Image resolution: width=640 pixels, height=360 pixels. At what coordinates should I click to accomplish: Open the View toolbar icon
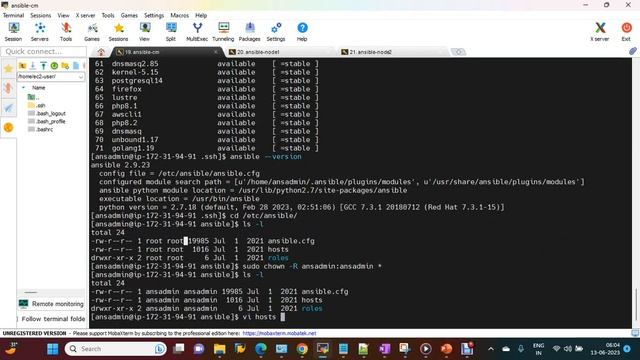tap(144, 32)
